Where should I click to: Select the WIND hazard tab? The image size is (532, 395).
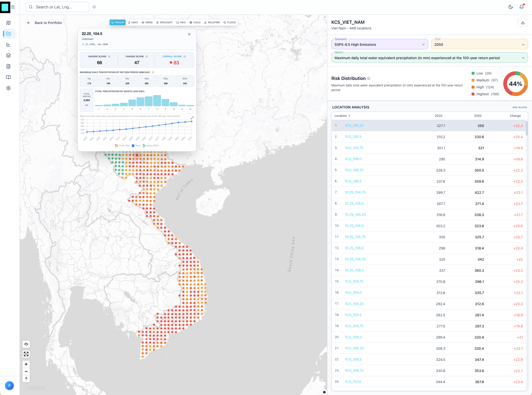147,23
